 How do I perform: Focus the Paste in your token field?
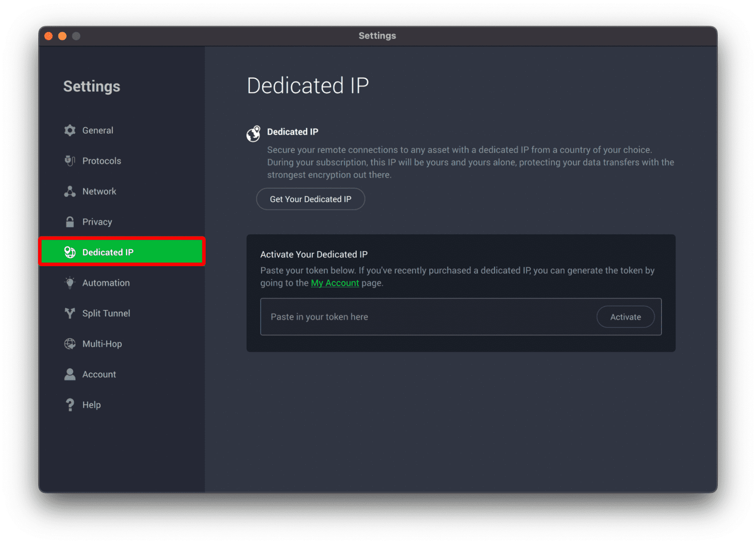(x=428, y=317)
